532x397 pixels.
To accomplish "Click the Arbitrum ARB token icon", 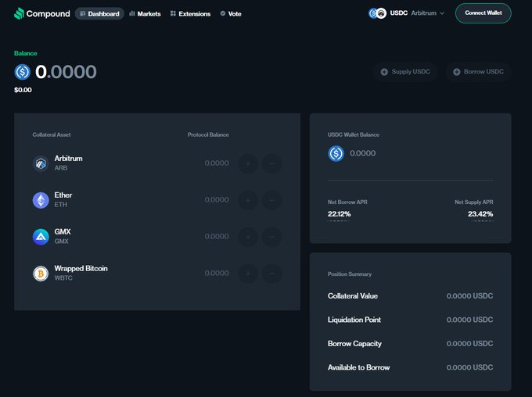I will click(x=41, y=163).
